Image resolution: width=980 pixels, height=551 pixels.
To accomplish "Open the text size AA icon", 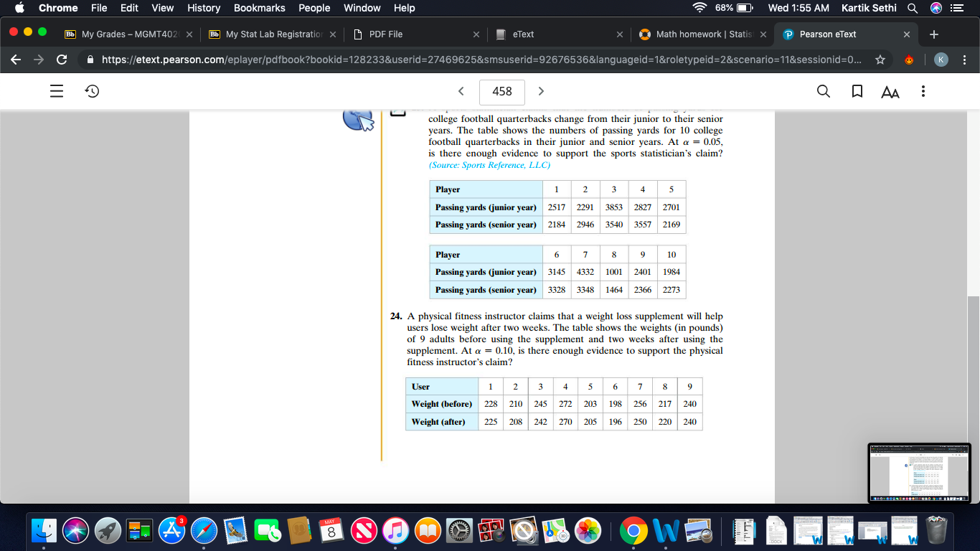I will point(890,92).
